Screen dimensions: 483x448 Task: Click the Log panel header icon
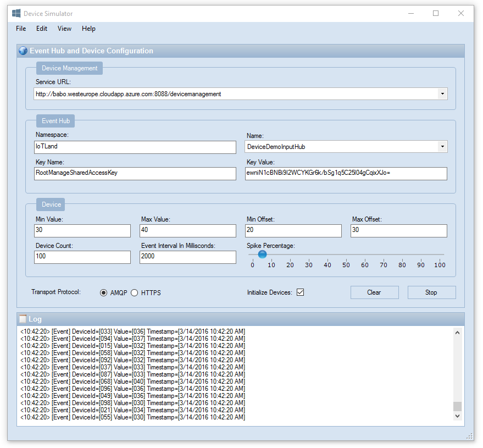point(23,319)
